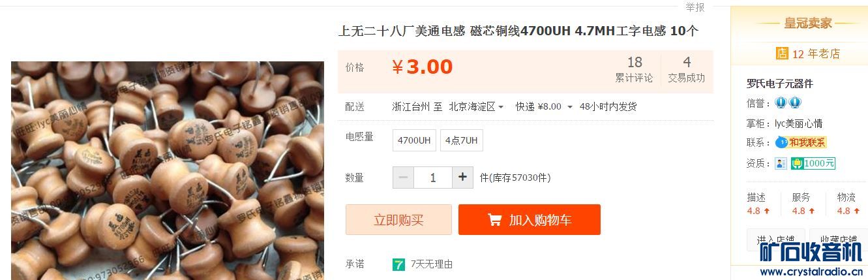Open the 罗氏电子元器件 shop name link
The image size is (868, 280).
click(x=780, y=84)
